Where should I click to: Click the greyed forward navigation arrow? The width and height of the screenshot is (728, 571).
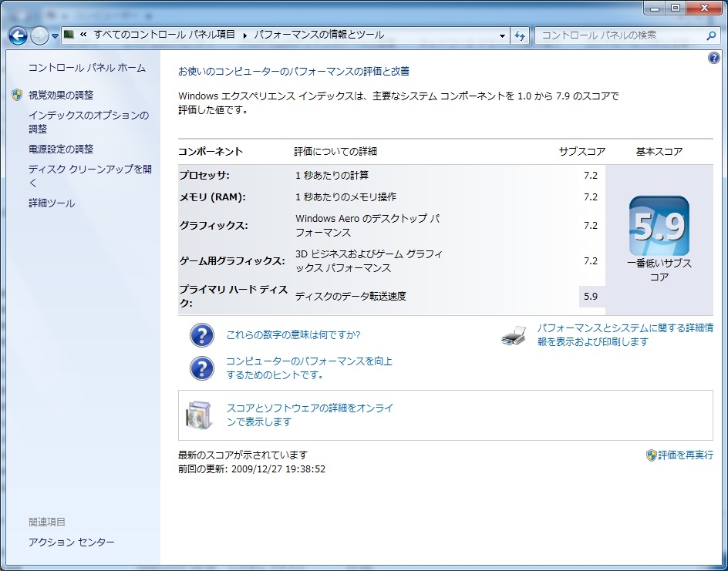click(39, 35)
